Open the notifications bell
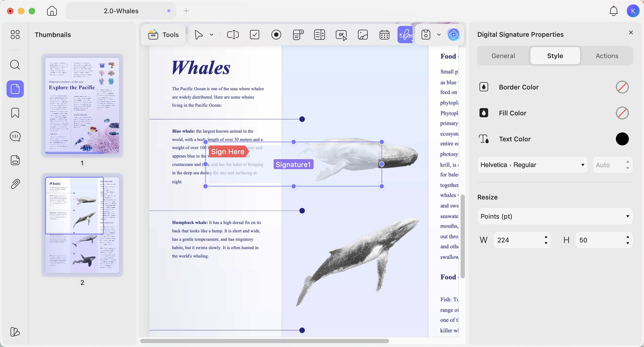Viewport: 644px width, 347px height. coord(613,11)
